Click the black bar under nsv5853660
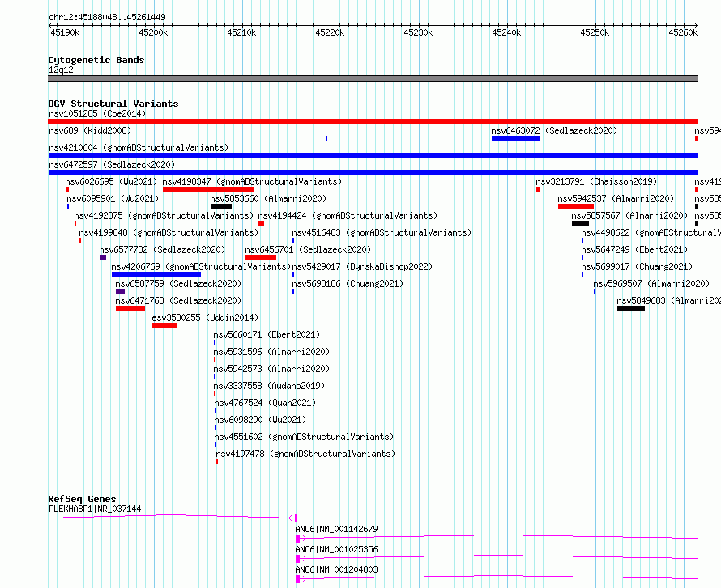 coord(220,207)
